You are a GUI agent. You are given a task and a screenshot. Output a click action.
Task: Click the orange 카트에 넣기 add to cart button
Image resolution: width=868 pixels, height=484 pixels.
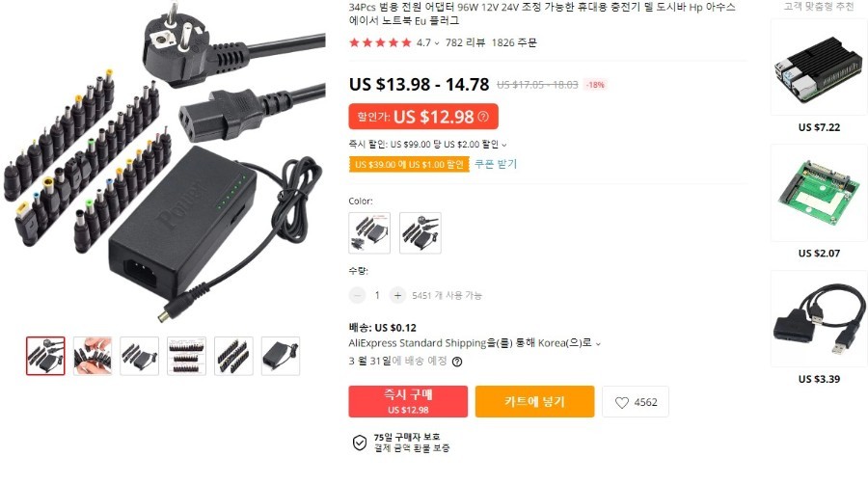click(534, 402)
